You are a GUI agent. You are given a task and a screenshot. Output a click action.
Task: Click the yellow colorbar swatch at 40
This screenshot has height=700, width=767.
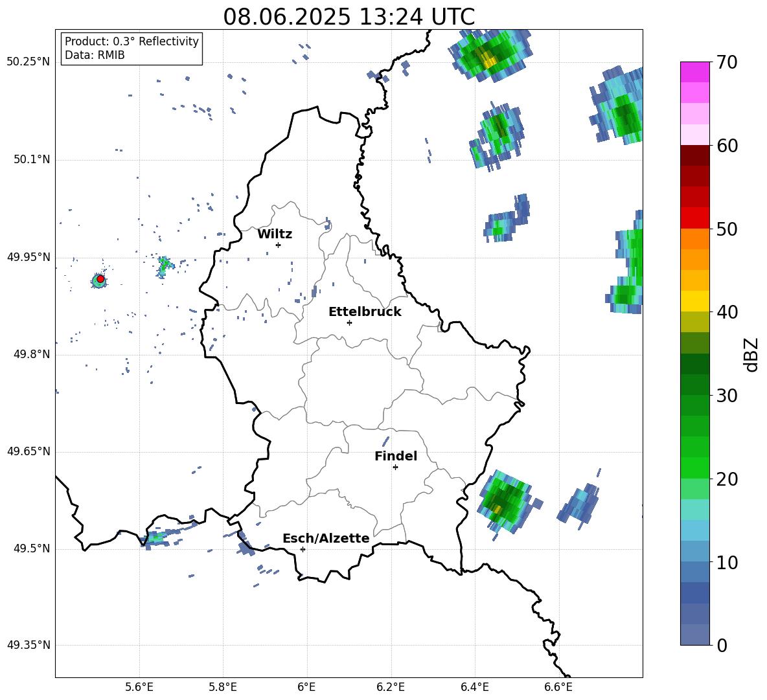pos(695,301)
